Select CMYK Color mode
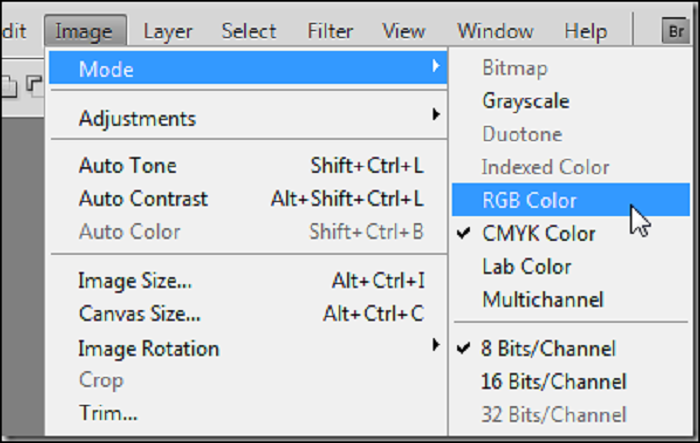Image resolution: width=700 pixels, height=443 pixels. tap(538, 234)
